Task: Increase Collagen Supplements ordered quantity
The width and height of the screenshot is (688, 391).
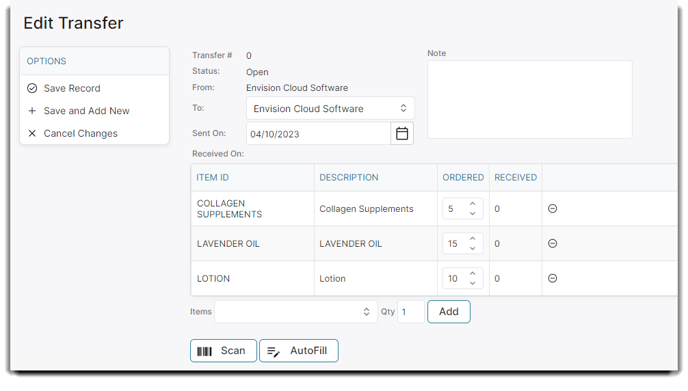Action: [473, 204]
